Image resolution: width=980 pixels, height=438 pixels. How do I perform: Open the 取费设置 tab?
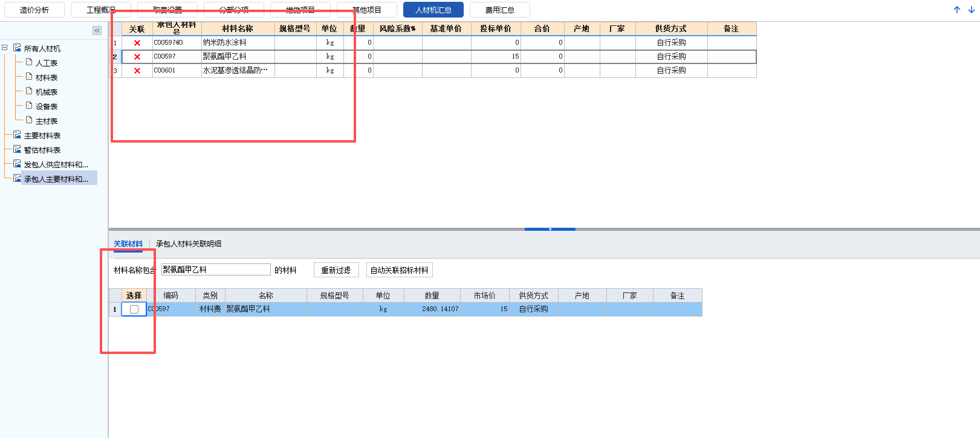point(167,10)
